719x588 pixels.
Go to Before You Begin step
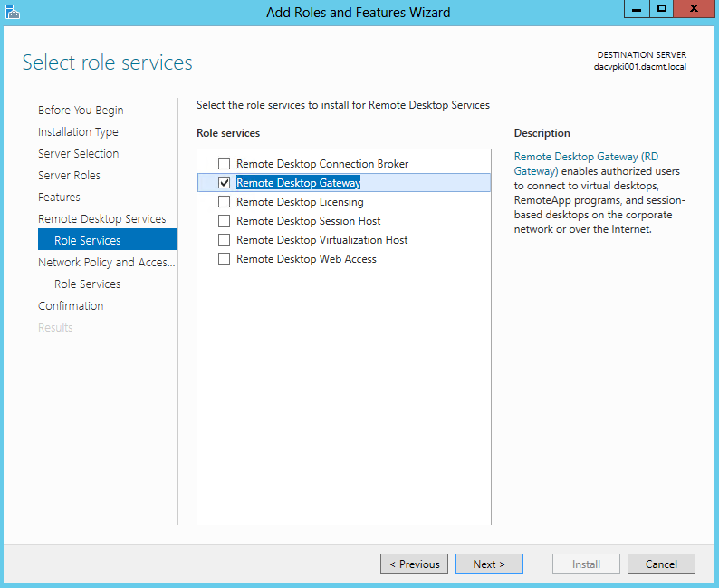point(81,110)
